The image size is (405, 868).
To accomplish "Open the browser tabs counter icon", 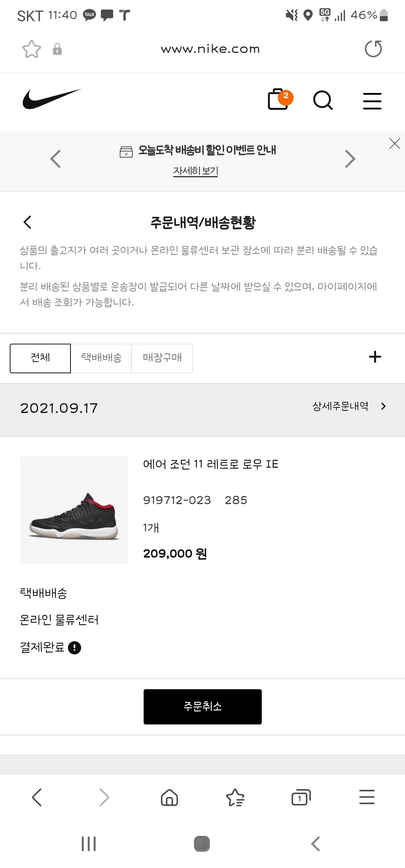I will click(301, 797).
